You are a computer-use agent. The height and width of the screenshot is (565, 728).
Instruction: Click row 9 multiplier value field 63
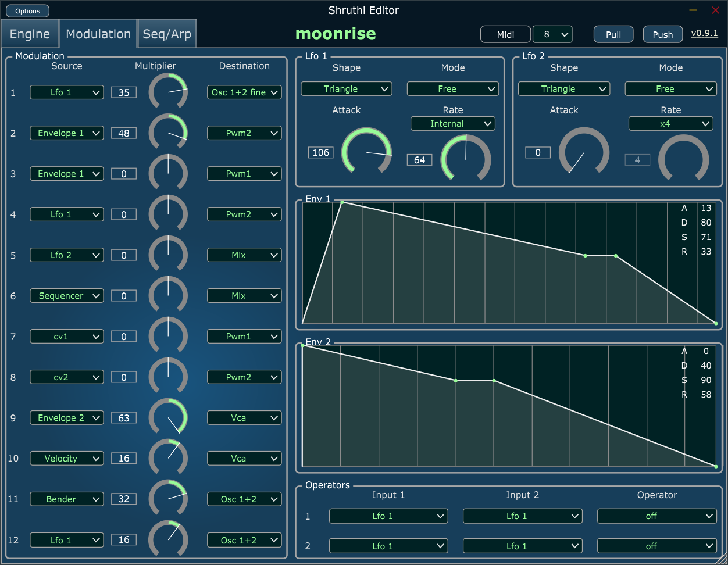pyautogui.click(x=124, y=418)
